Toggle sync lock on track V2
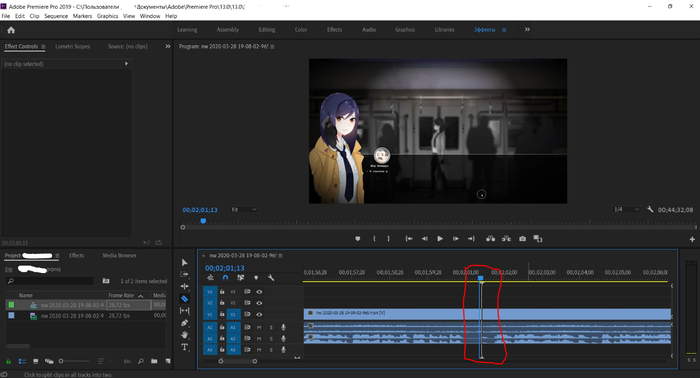Viewport: 700px width, 378px height. tap(247, 303)
